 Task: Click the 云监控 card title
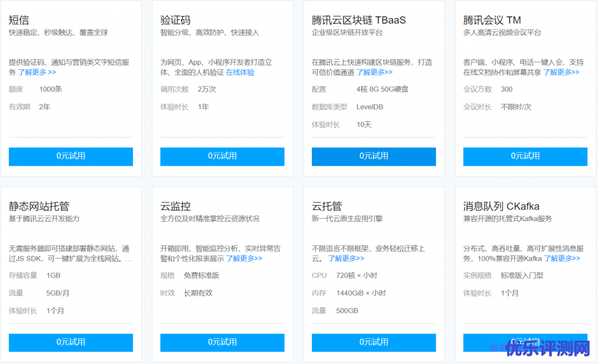click(175, 206)
